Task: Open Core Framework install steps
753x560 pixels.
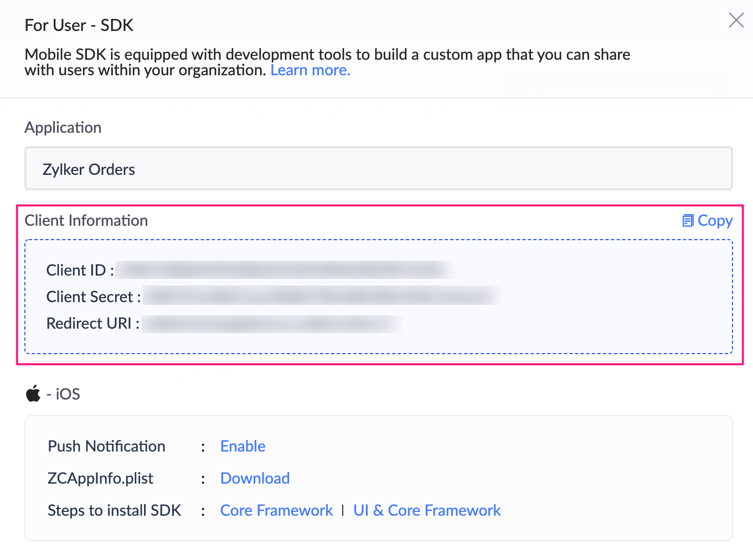Action: click(x=277, y=510)
